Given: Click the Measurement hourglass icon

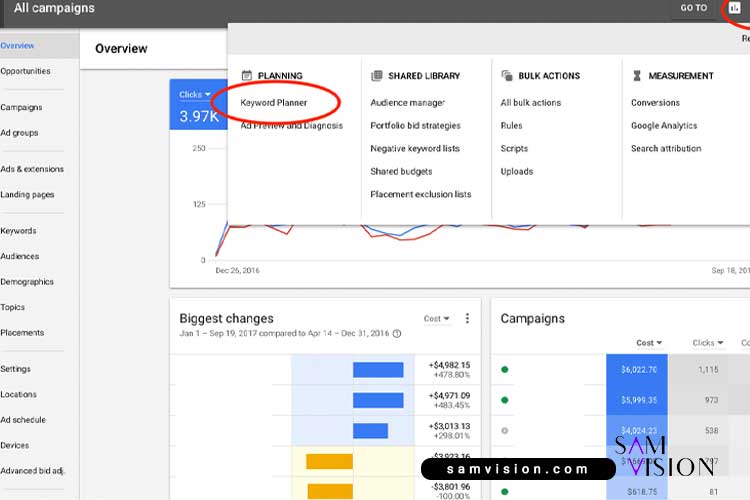Looking at the screenshot, I should tap(637, 75).
